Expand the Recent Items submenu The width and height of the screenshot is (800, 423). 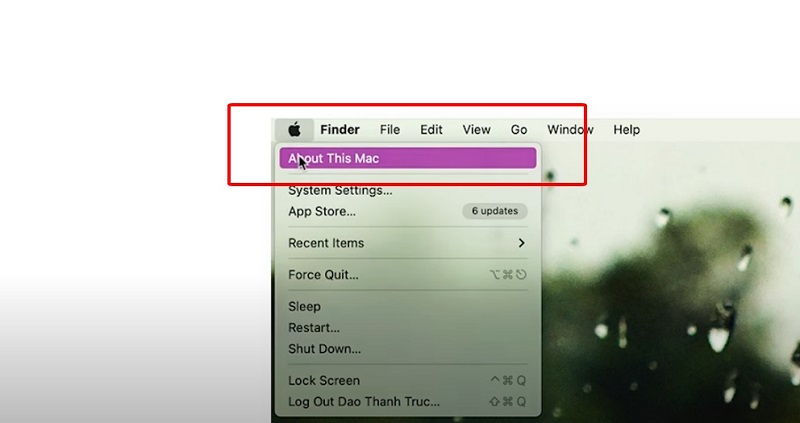(x=408, y=243)
